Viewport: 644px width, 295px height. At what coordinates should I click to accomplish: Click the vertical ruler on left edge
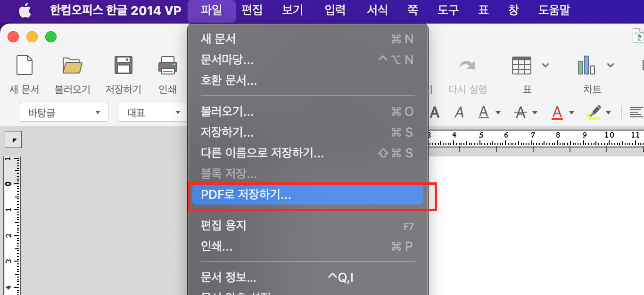[12, 225]
